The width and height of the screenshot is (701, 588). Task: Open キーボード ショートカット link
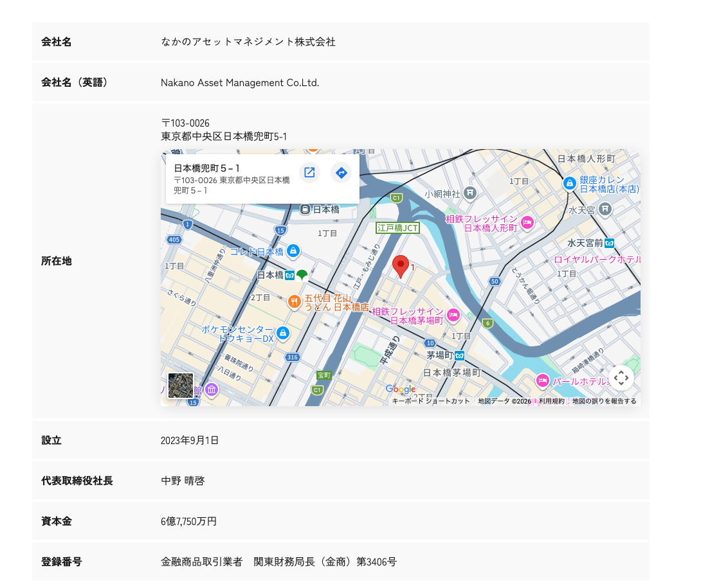pos(430,401)
